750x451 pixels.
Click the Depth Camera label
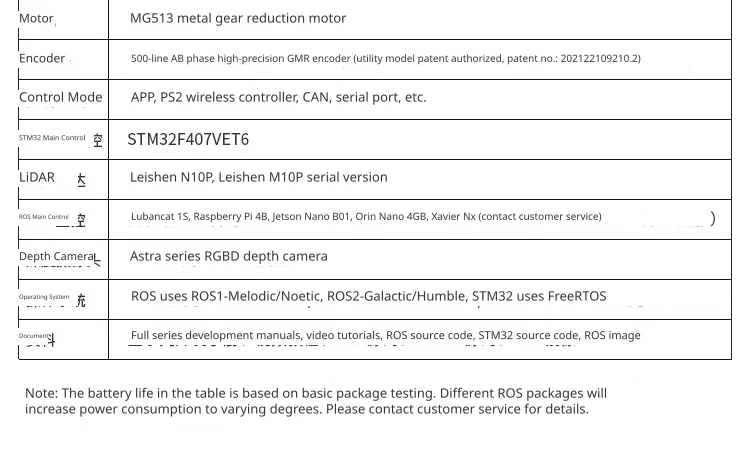click(x=57, y=257)
